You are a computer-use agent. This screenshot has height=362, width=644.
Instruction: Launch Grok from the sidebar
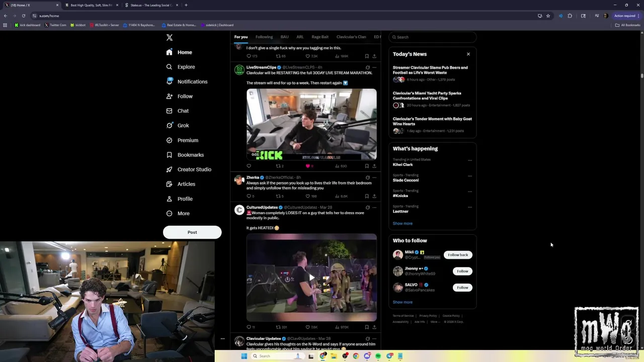177,126
